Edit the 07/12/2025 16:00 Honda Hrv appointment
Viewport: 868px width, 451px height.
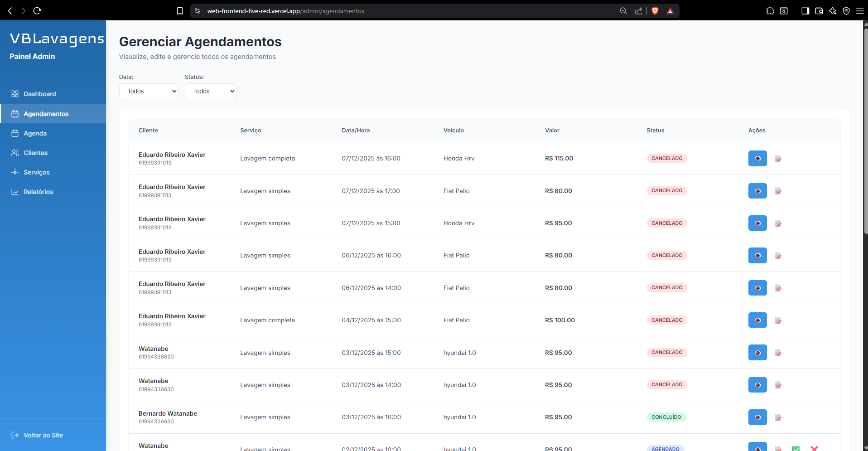tap(778, 159)
